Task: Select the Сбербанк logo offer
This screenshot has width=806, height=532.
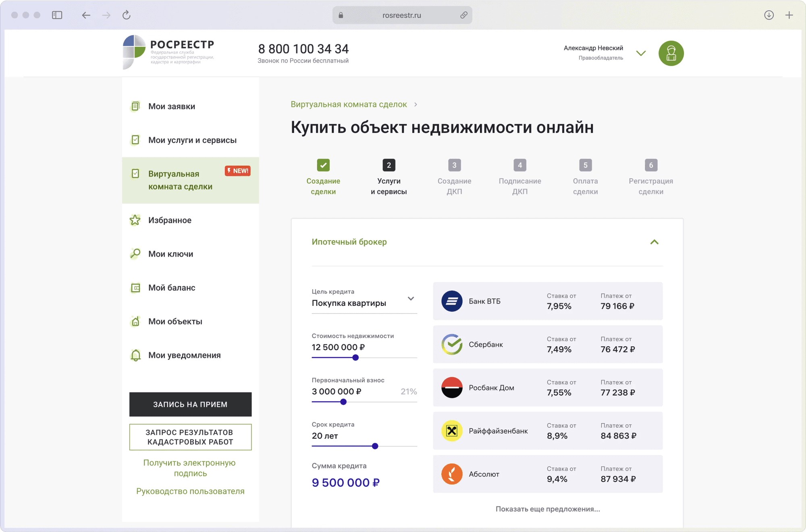Action: click(x=452, y=344)
